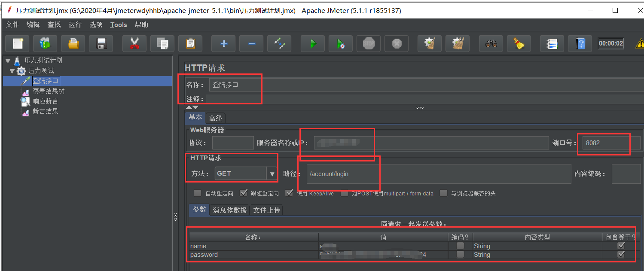This screenshot has height=271, width=644.
Task: Open the Templates toolbar icon
Action: pos(45,43)
